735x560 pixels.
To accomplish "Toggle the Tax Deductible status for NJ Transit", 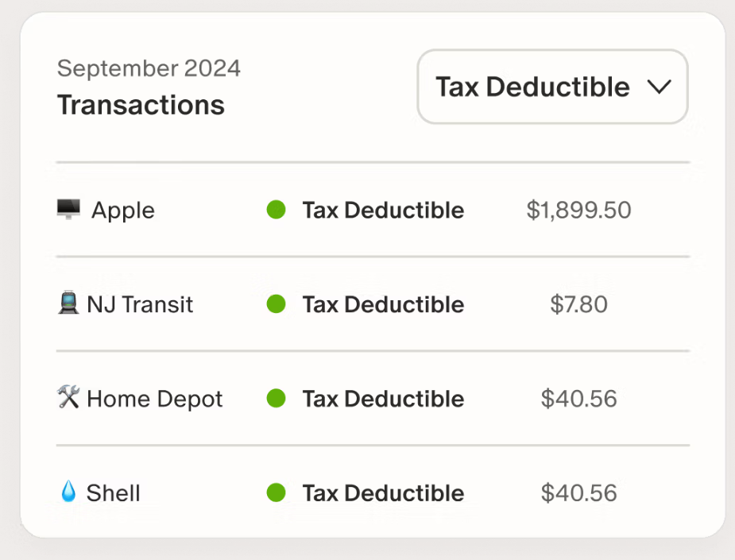I will click(382, 304).
